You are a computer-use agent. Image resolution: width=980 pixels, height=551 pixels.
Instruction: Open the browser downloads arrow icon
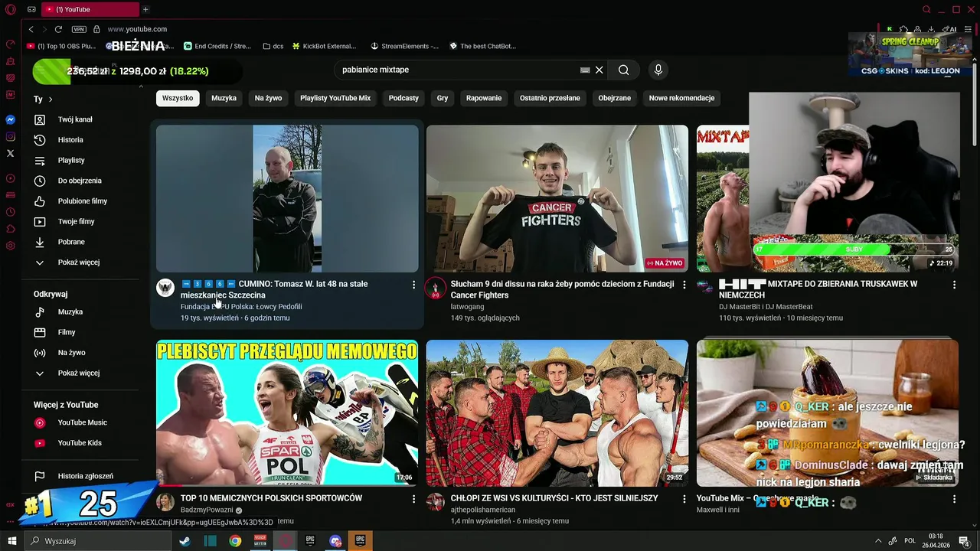[x=931, y=29]
